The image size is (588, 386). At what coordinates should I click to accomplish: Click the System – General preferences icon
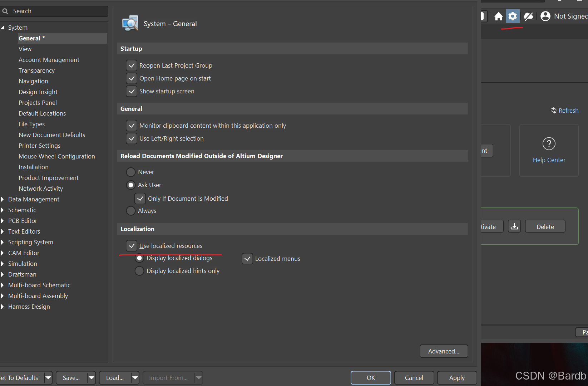click(x=130, y=23)
